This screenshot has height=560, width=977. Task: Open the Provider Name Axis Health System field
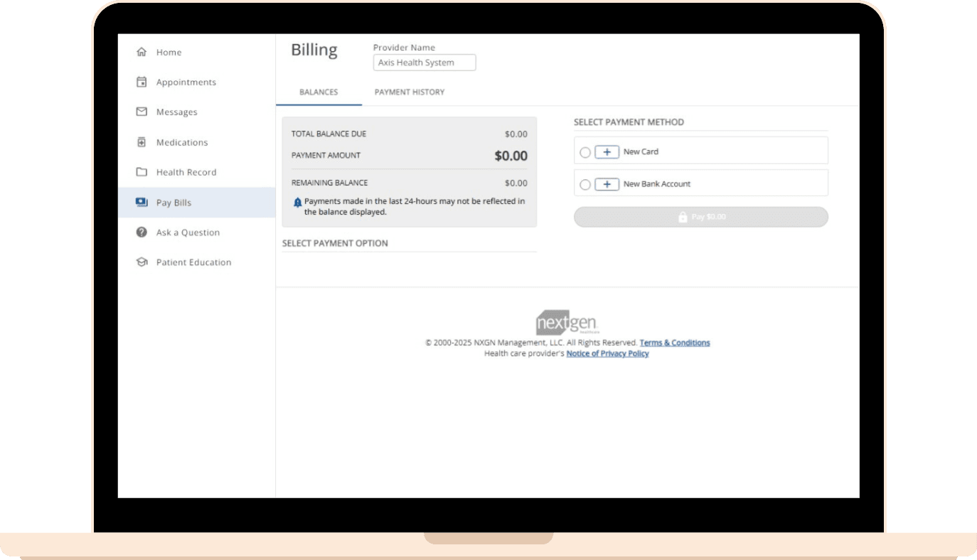point(425,63)
